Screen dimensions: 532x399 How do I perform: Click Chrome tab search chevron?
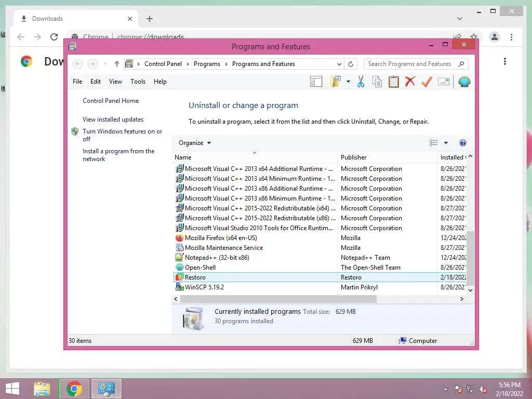(x=459, y=19)
